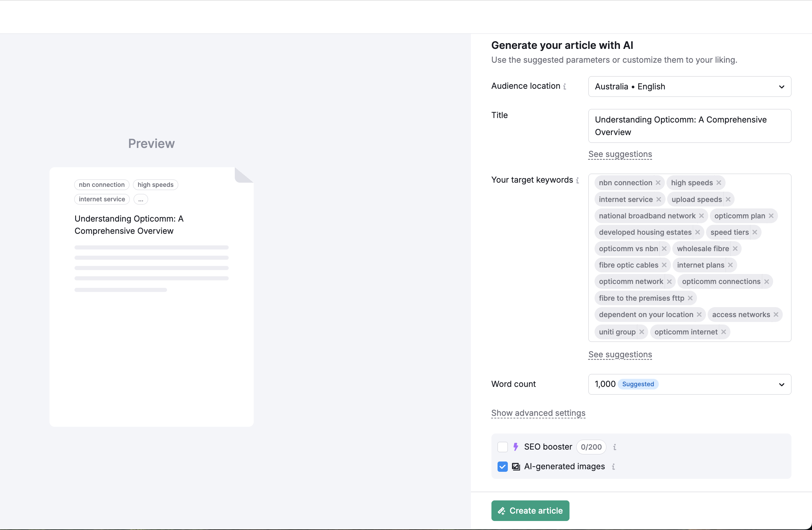
Task: Open the Audience location dropdown
Action: coord(690,87)
